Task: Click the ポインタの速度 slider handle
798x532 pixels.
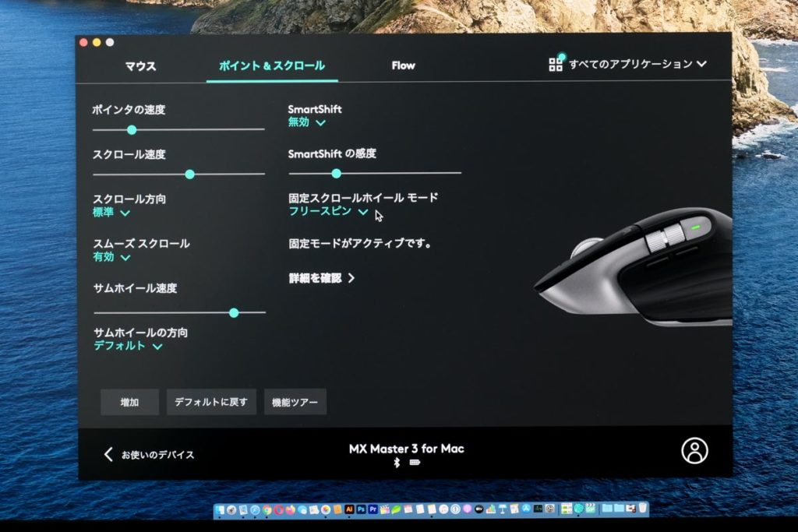Action: (x=132, y=130)
